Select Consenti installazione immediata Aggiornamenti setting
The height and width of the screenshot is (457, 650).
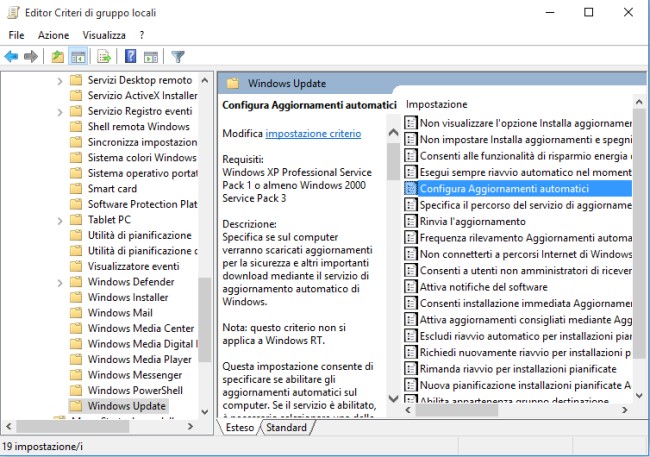[526, 303]
